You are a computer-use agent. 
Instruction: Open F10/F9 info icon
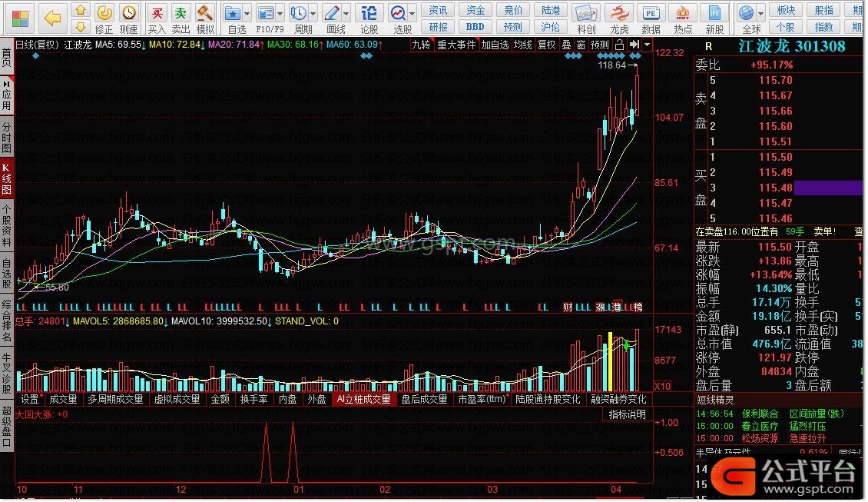click(266, 13)
